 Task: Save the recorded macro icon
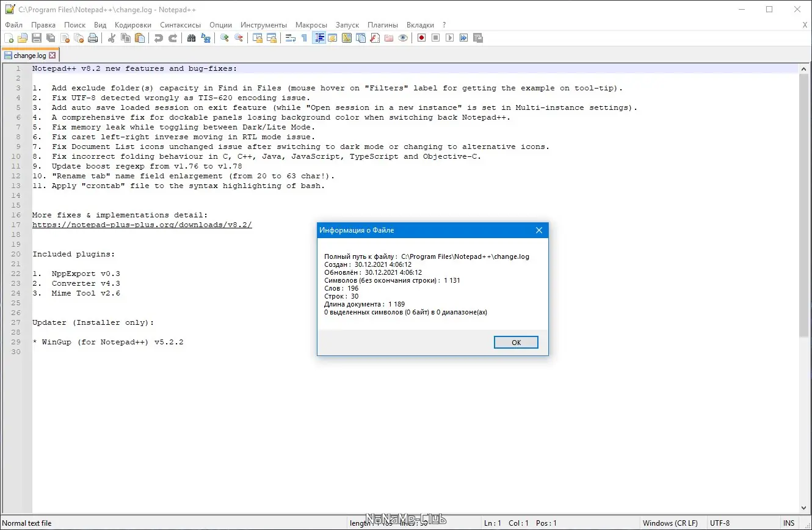(x=477, y=38)
